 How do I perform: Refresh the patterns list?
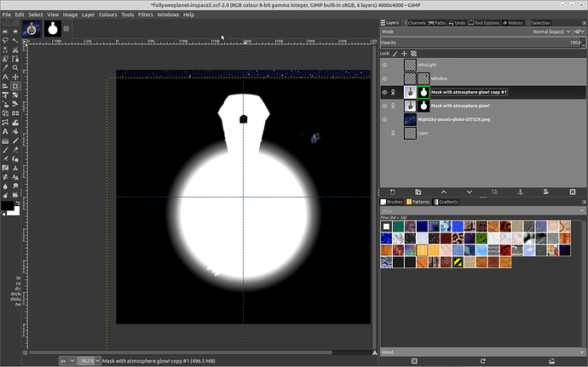(483, 361)
